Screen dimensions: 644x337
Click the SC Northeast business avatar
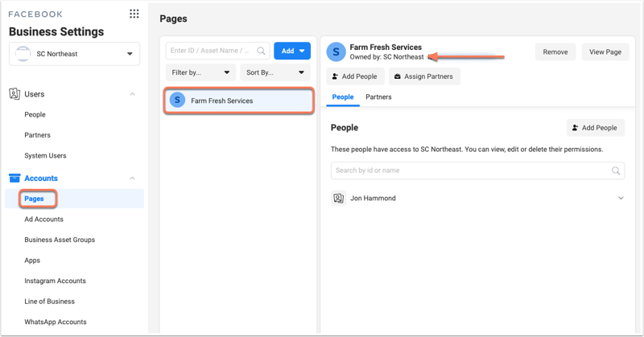pyautogui.click(x=23, y=54)
